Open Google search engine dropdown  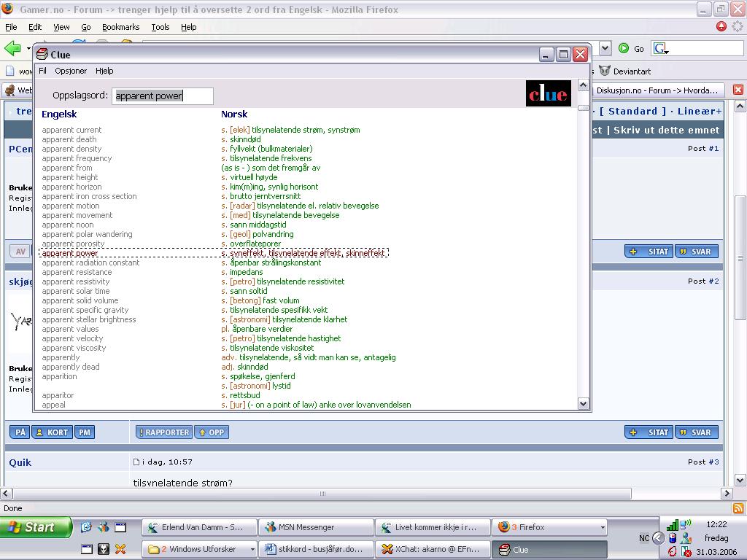[661, 49]
